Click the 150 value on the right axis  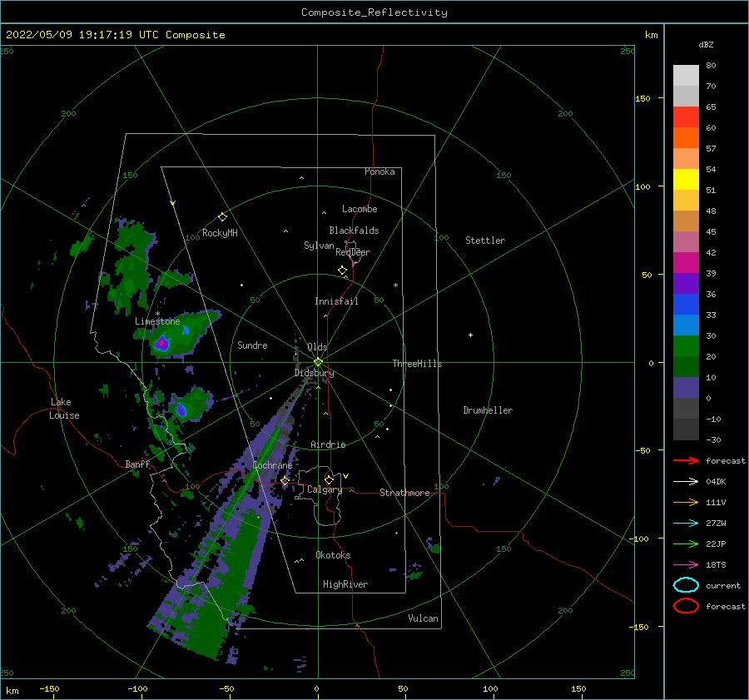[x=642, y=98]
